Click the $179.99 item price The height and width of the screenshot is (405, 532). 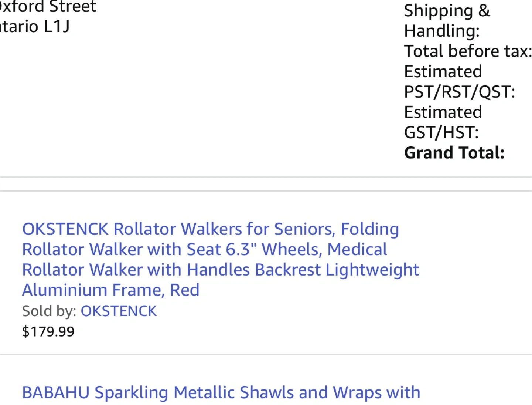pyautogui.click(x=48, y=331)
